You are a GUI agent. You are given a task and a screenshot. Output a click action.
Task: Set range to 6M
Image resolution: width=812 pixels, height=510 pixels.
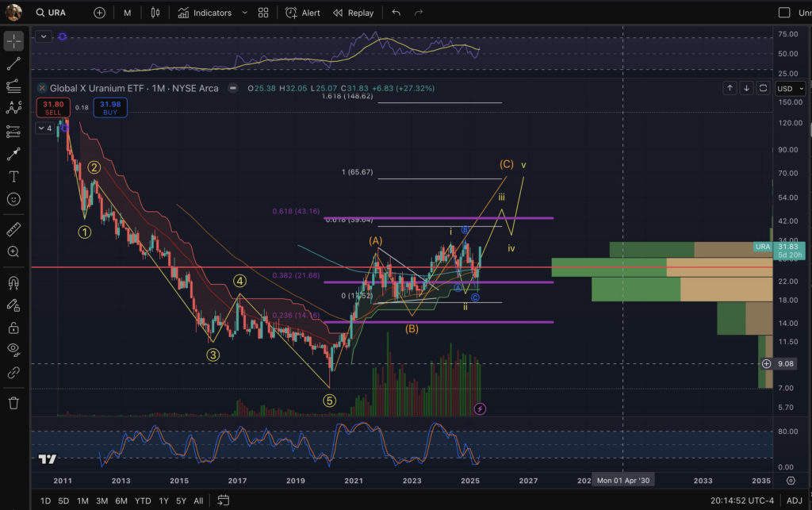point(121,500)
